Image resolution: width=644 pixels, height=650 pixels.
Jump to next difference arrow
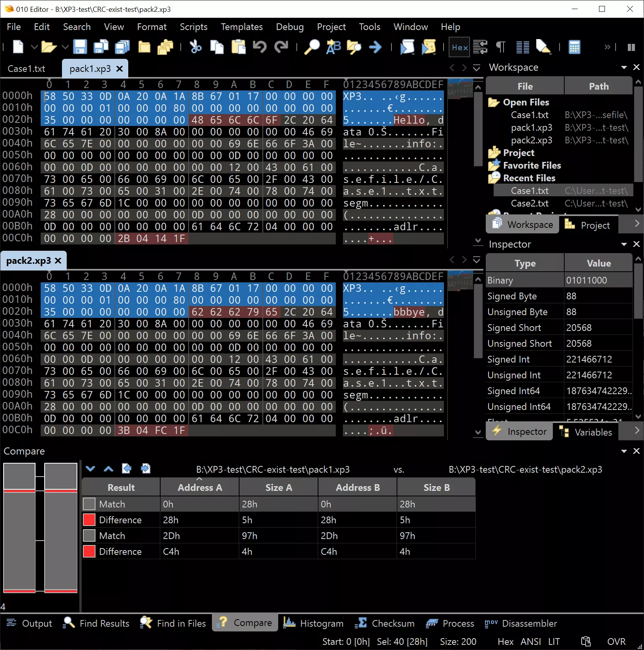coord(90,469)
